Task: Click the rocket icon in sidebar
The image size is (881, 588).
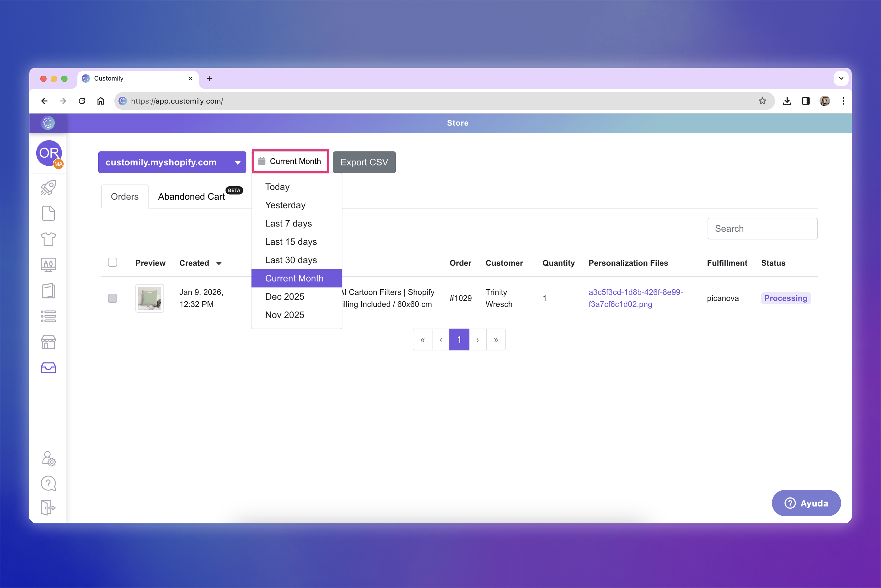Action: (x=48, y=188)
